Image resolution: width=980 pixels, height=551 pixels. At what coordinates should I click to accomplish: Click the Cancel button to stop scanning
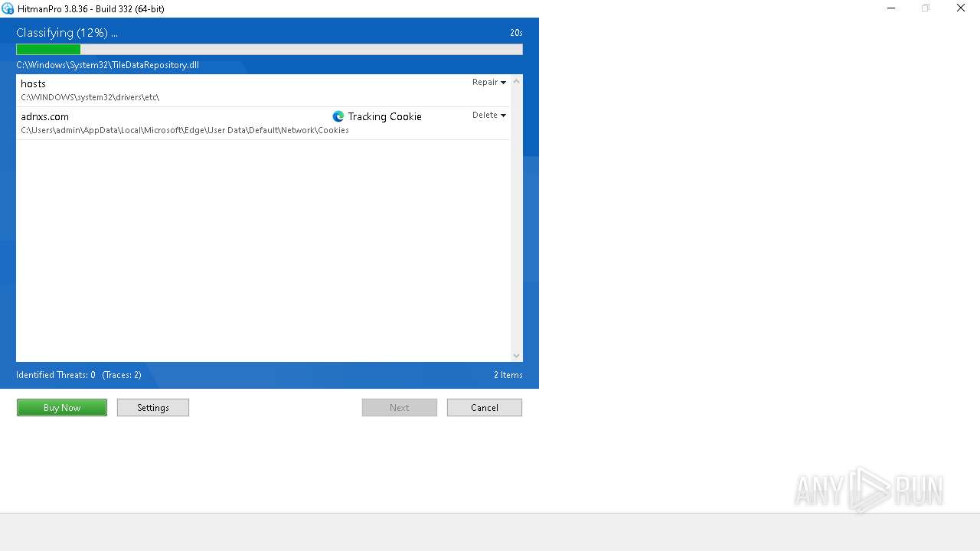coord(485,408)
